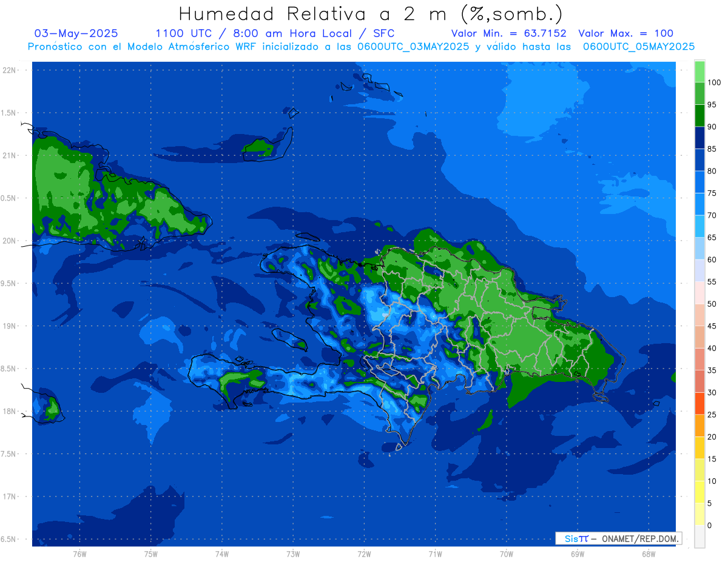This screenshot has height=562, width=728.
Task: Click the blue legend swatch between 80 and 85
Action: tap(699, 160)
